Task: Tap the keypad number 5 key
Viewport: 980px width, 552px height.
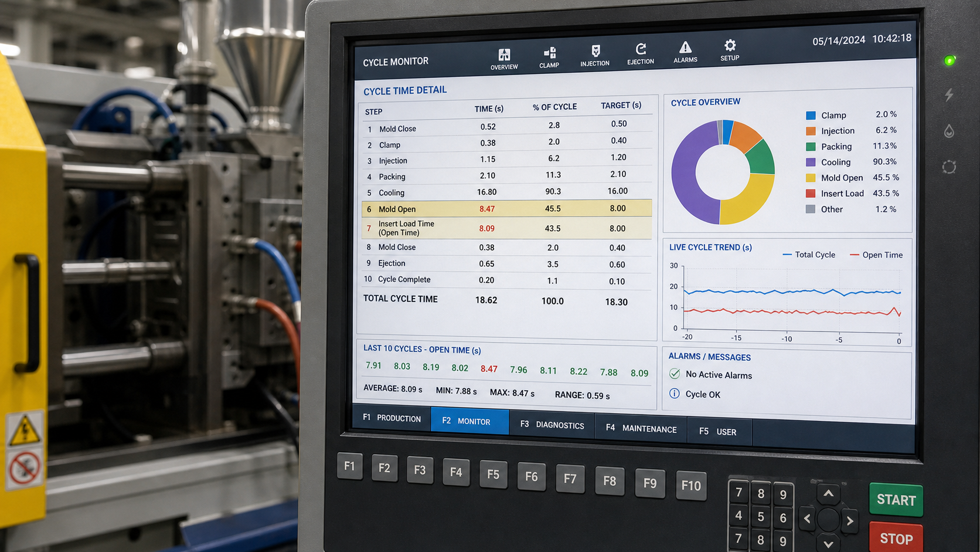Action: [761, 517]
